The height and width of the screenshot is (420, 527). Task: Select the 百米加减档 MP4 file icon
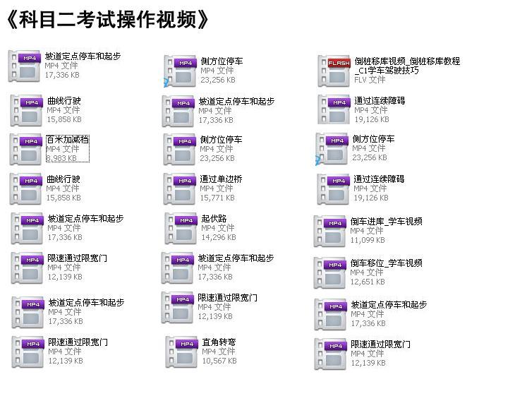click(26, 150)
